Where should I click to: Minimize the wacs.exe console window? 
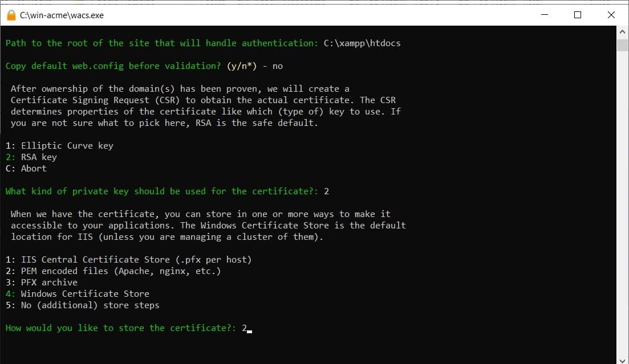coord(545,15)
